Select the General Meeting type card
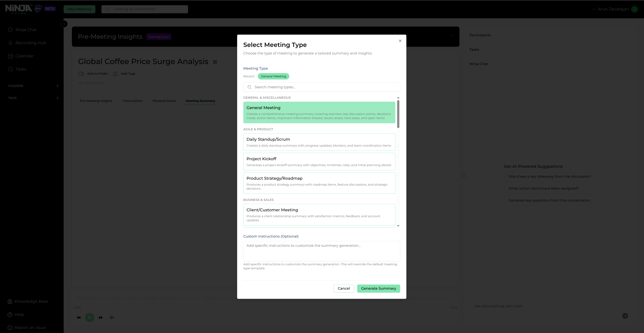Screen dimensions: 644x333 pos(319,112)
